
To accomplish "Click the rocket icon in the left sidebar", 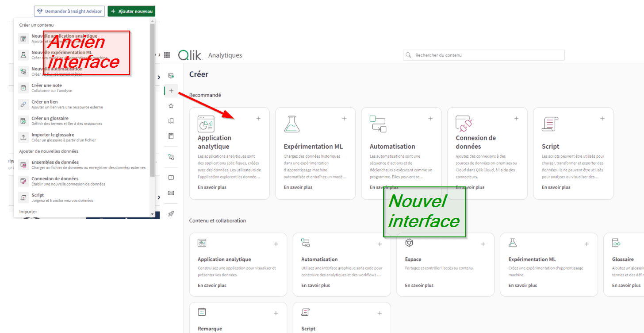I will [x=171, y=214].
